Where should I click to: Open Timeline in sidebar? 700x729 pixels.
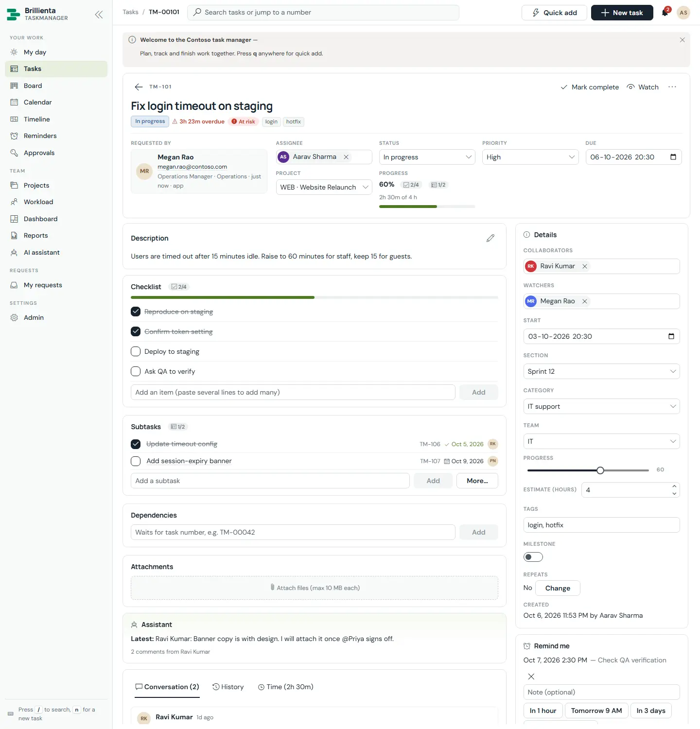click(x=56, y=119)
